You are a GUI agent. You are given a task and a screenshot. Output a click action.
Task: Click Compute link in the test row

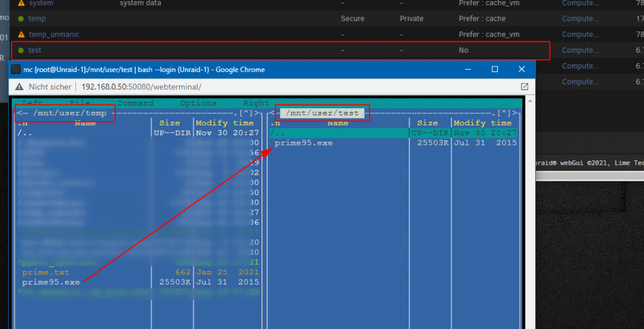pyautogui.click(x=580, y=50)
